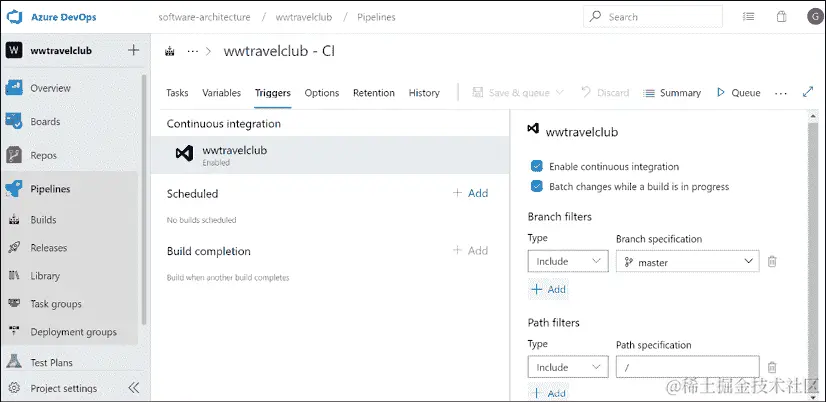Click the Task groups icon

[14, 303]
